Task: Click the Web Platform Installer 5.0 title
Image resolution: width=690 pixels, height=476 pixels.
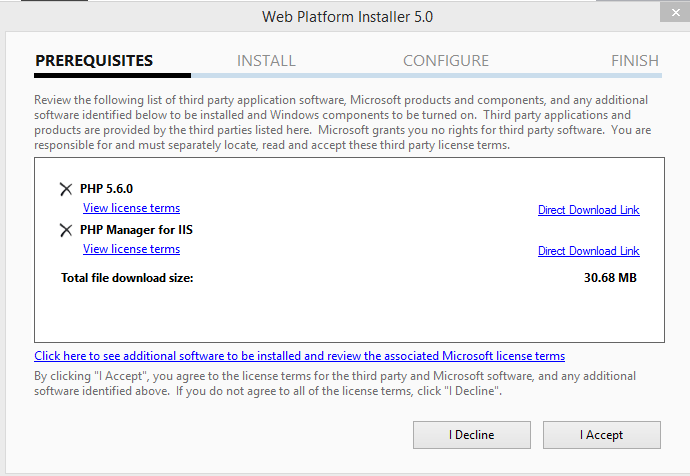Action: [x=348, y=17]
